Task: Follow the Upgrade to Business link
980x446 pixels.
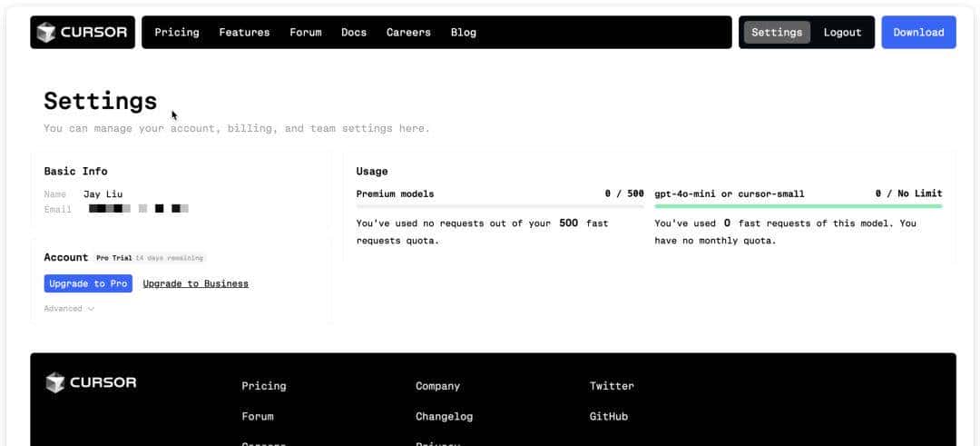Action: (x=195, y=283)
